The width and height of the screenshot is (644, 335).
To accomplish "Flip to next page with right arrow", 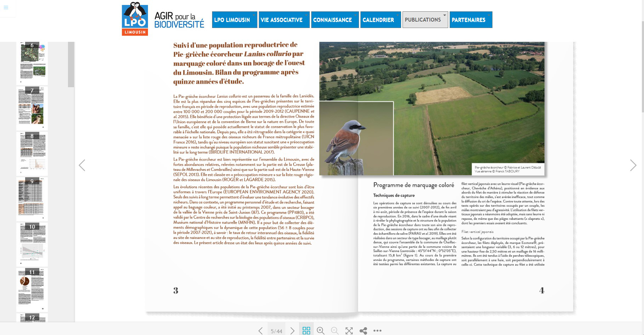I will click(x=633, y=165).
